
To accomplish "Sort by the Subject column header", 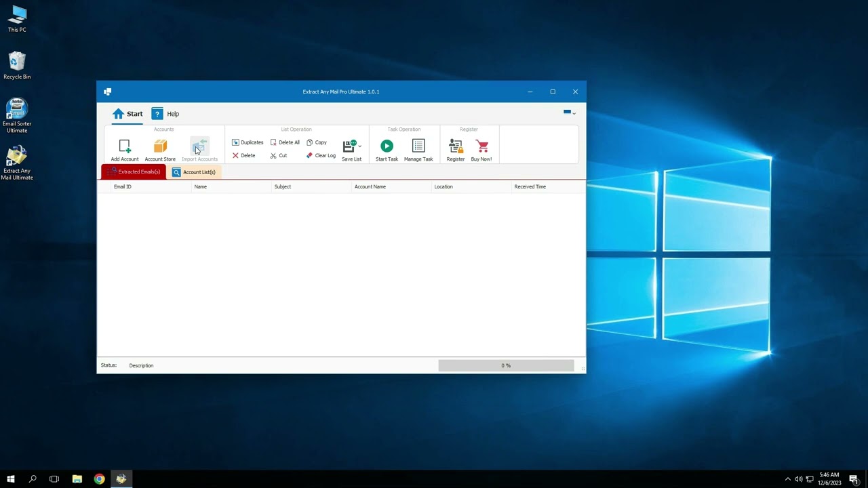I will coord(311,186).
